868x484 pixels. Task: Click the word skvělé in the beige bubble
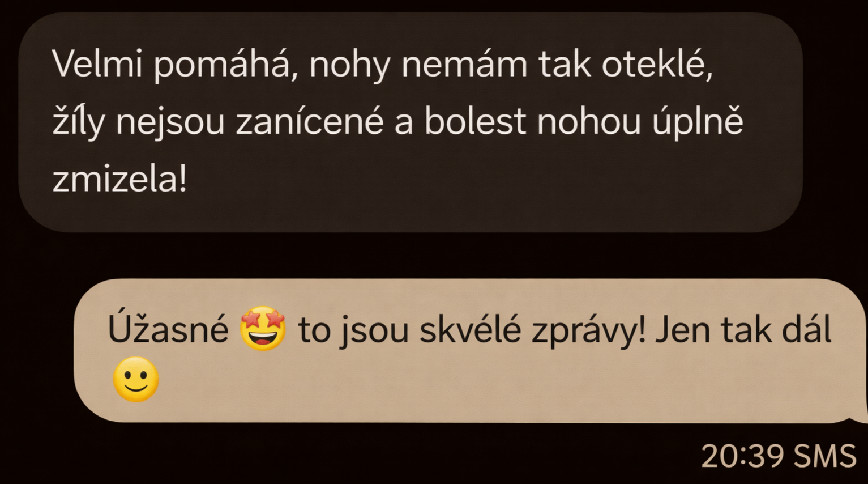470,330
